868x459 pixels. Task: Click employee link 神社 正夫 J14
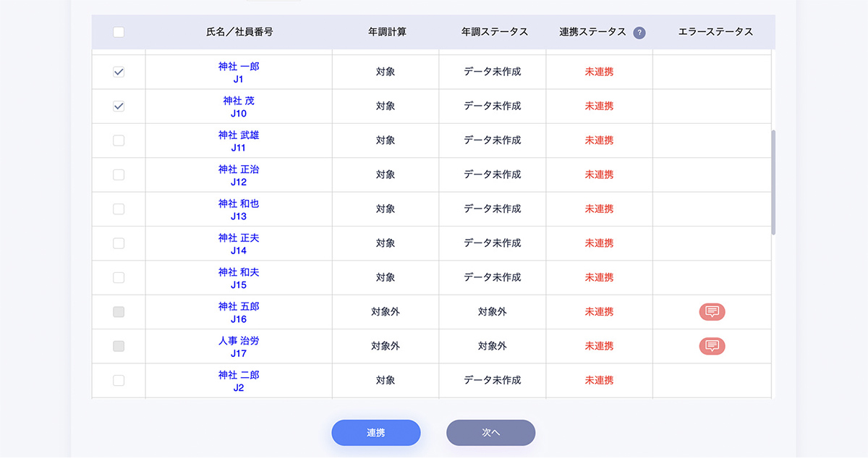pyautogui.click(x=239, y=244)
